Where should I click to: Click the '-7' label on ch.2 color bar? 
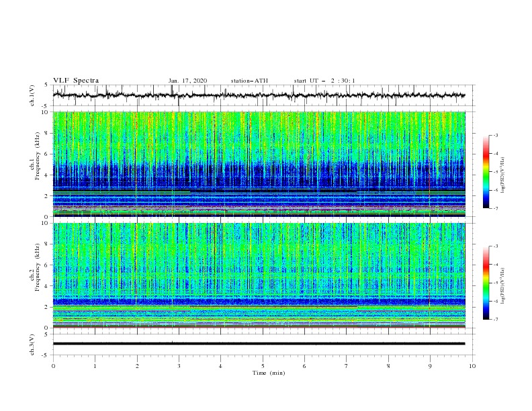click(x=495, y=320)
